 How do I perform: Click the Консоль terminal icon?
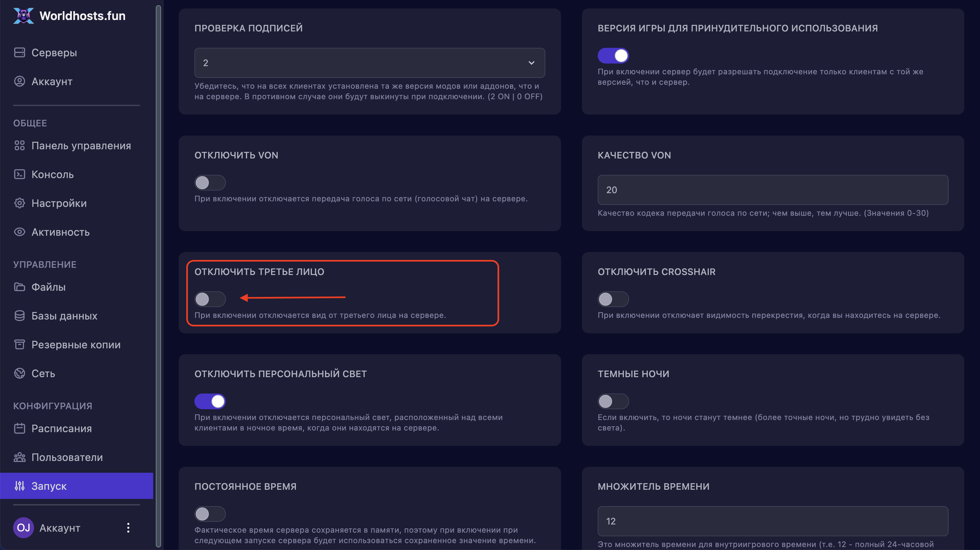[x=19, y=174]
